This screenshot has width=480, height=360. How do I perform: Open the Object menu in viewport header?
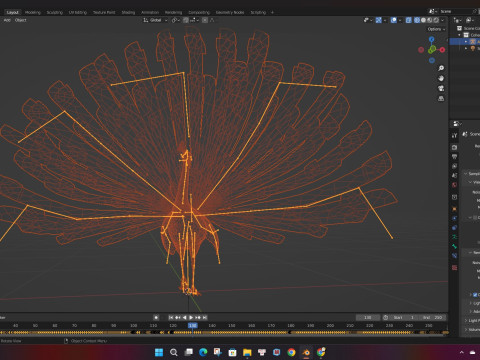click(x=20, y=20)
